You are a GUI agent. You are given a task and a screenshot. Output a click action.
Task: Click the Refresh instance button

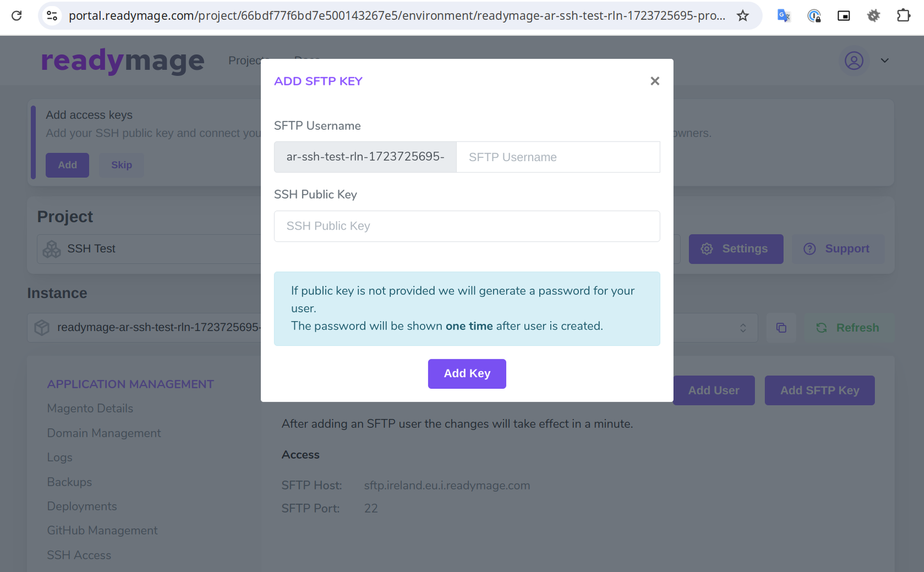point(848,327)
